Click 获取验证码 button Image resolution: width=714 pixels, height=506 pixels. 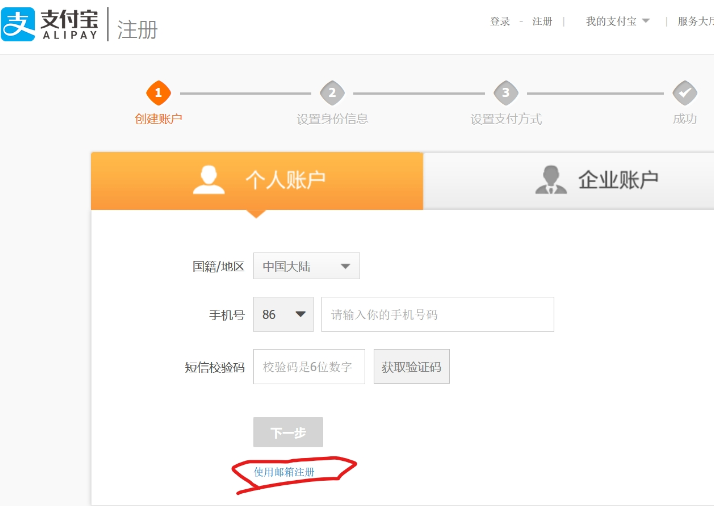coord(412,367)
